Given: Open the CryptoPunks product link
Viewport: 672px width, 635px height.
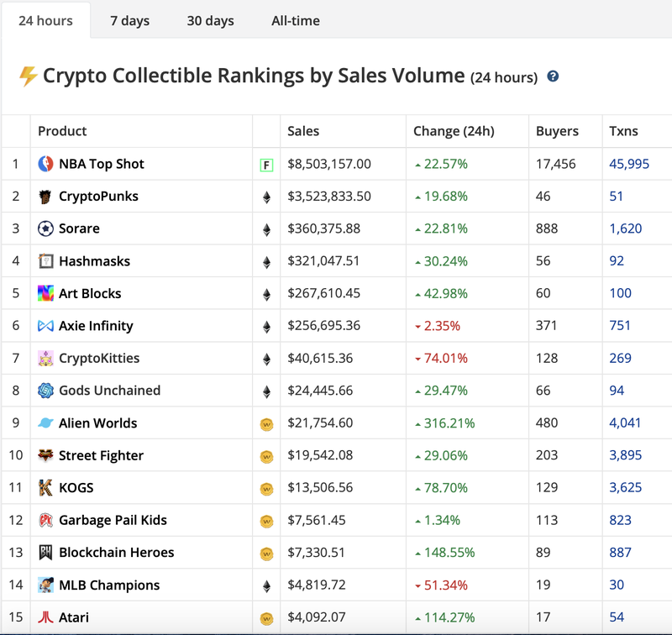Looking at the screenshot, I should coord(98,197).
